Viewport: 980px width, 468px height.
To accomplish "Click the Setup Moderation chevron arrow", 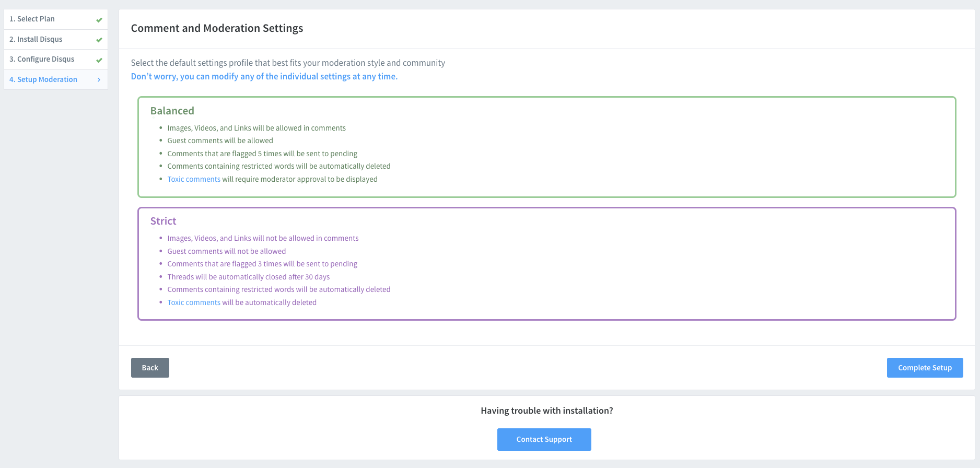I will tap(99, 79).
